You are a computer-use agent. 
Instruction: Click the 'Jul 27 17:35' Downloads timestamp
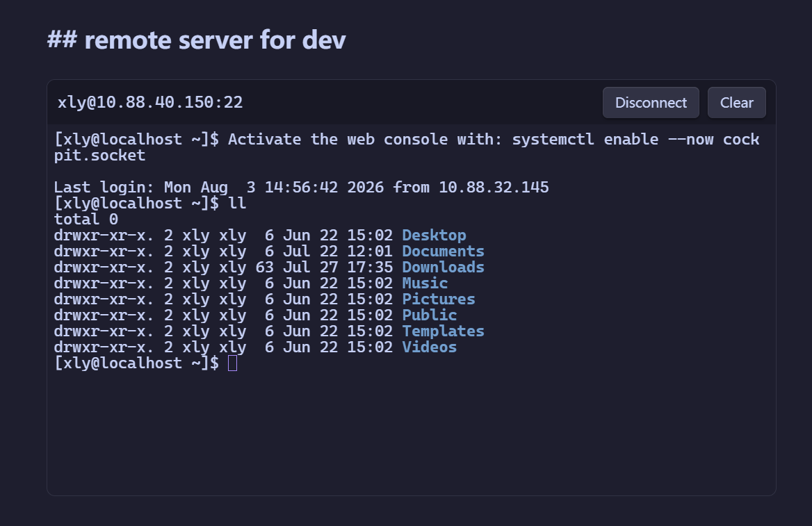[338, 267]
